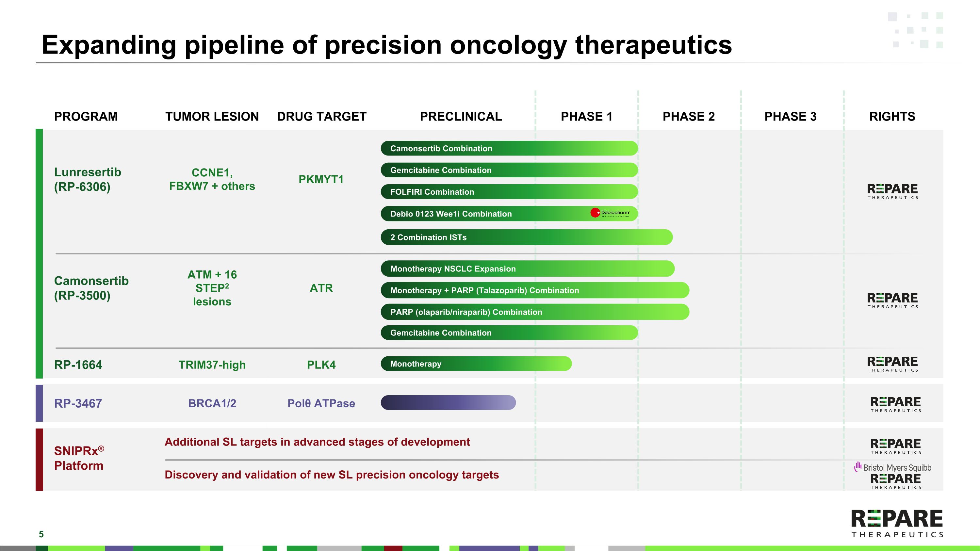
Task: Click the slide page number 5
Action: click(x=41, y=534)
